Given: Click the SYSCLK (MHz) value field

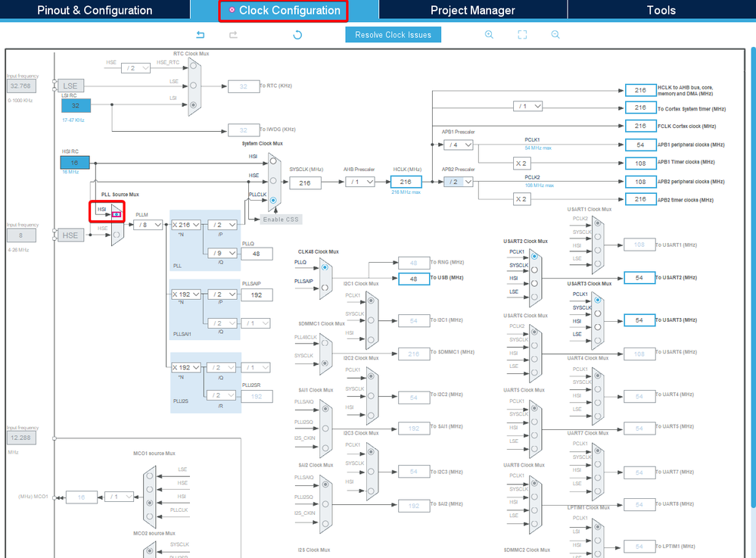Looking at the screenshot, I should click(x=305, y=183).
